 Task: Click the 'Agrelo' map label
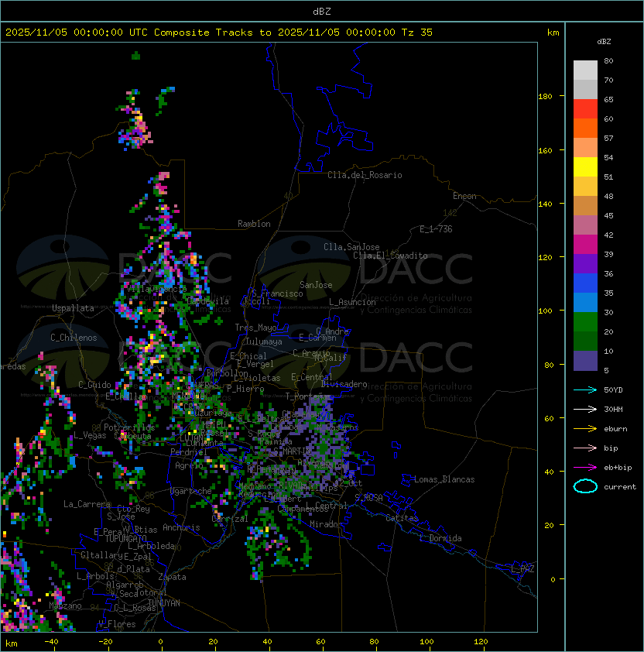(x=189, y=465)
